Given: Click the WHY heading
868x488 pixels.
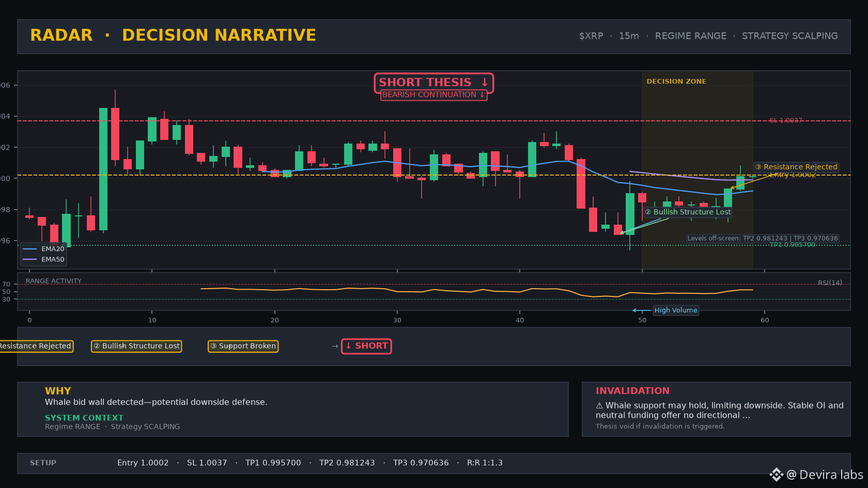Looking at the screenshot, I should tap(58, 391).
